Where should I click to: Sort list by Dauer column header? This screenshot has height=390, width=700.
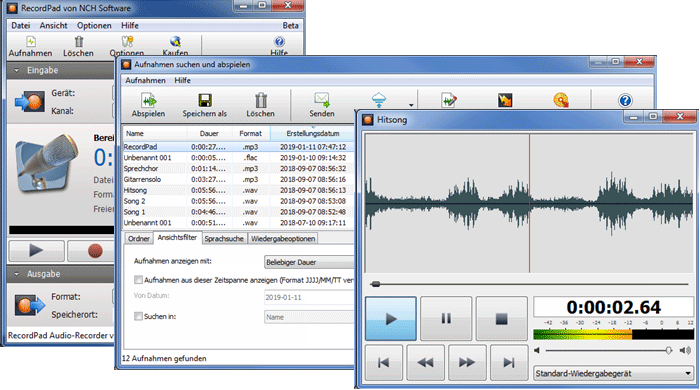[x=209, y=133]
